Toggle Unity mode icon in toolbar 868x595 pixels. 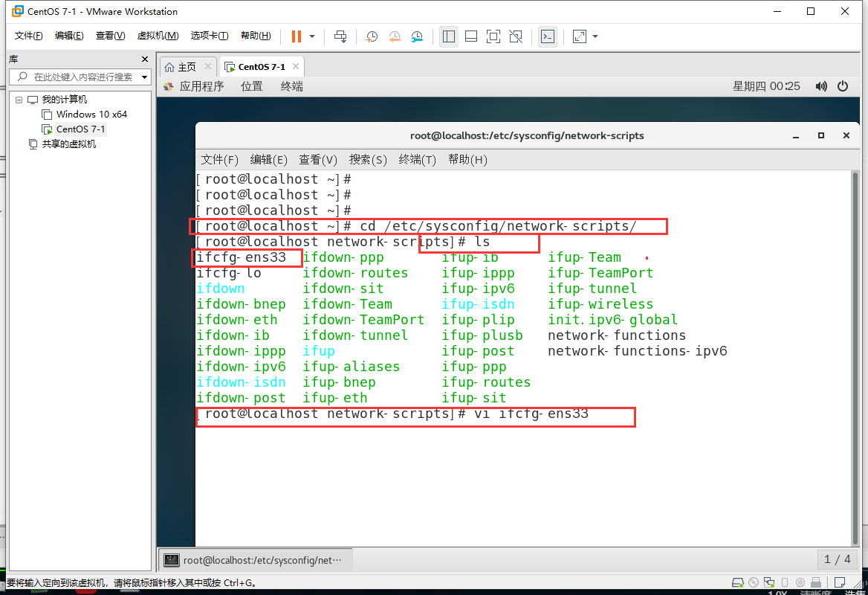coord(516,36)
